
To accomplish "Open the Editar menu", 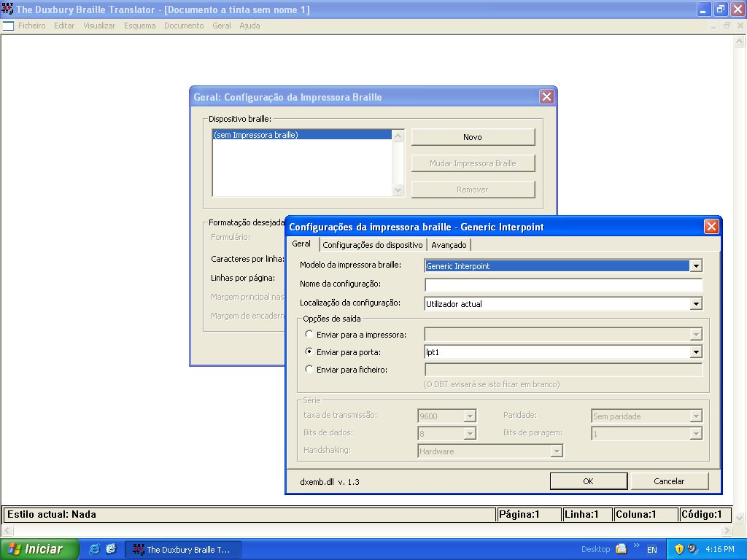I will coord(64,26).
